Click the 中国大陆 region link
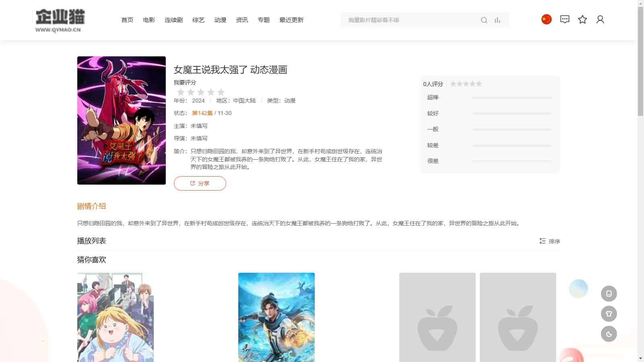Image resolution: width=644 pixels, height=362 pixels. point(244,101)
